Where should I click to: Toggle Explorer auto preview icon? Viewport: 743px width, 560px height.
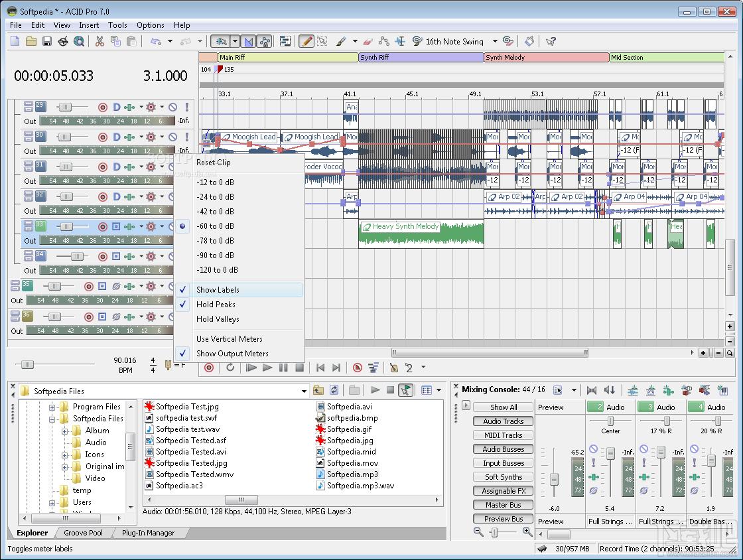pyautogui.click(x=405, y=390)
